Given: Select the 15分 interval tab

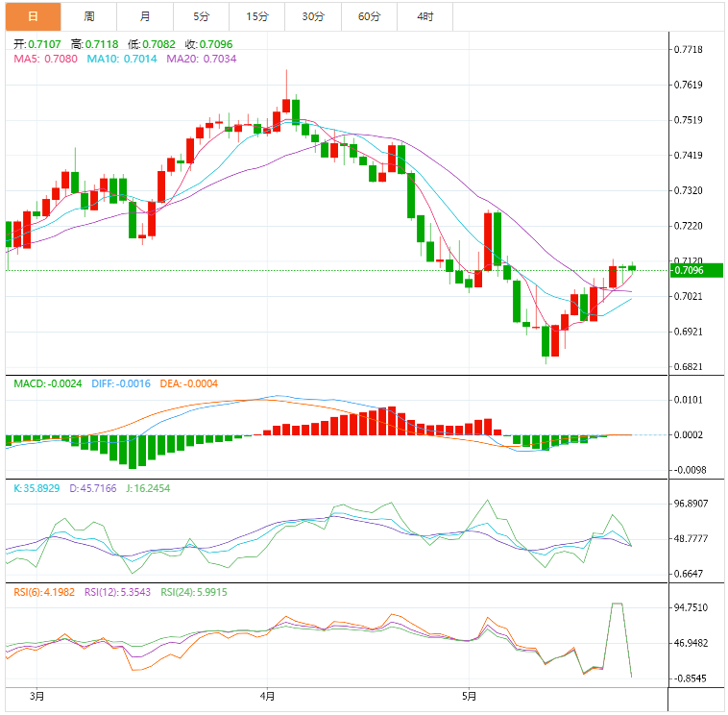Looking at the screenshot, I should pos(256,16).
